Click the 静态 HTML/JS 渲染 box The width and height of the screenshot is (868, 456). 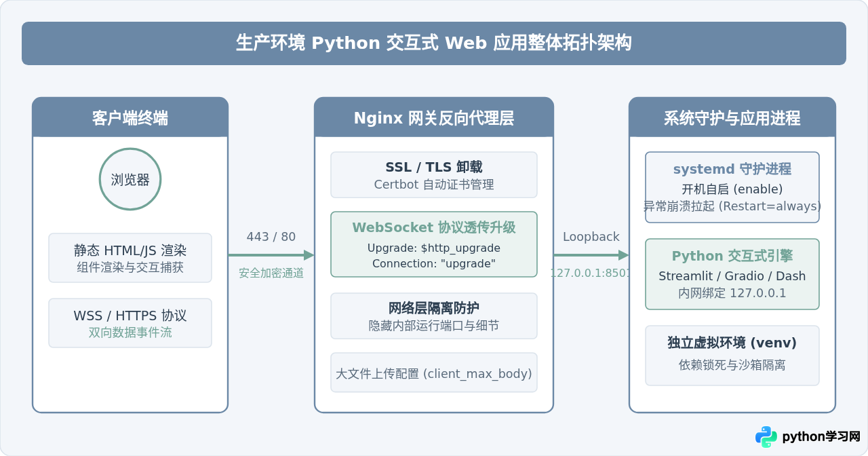130,258
